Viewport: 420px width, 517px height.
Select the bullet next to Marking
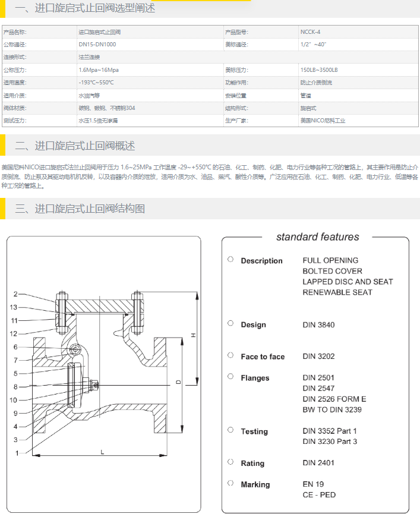(x=230, y=483)
